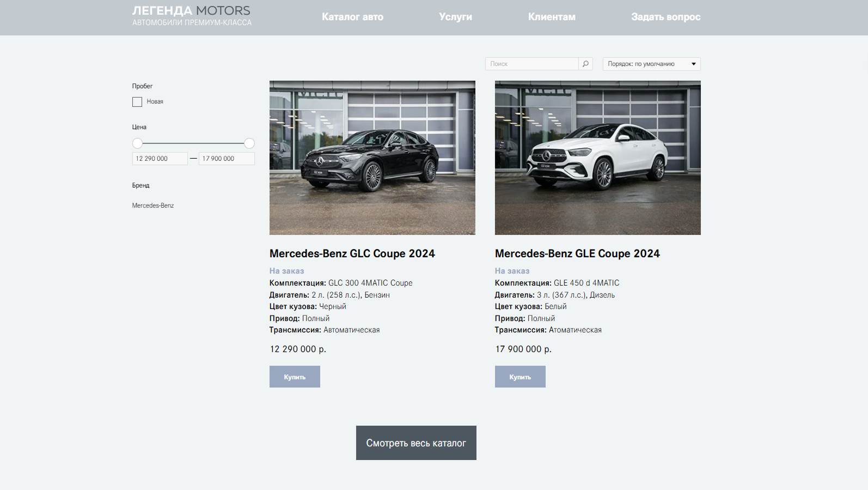Open the Клиентам menu item
Viewport: 868px width, 490px height.
[552, 17]
